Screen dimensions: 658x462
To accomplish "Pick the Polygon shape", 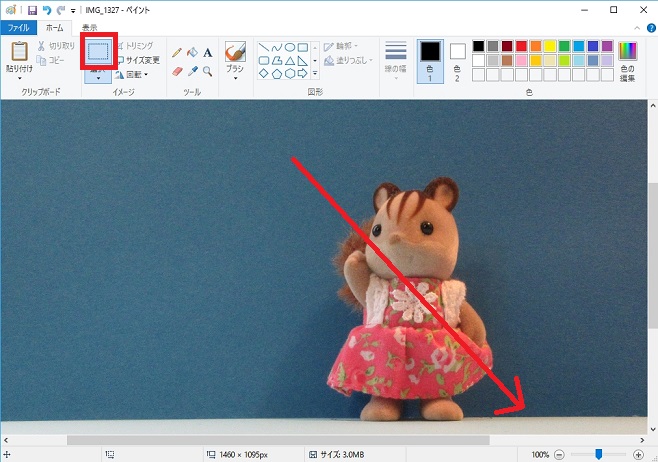I will click(x=277, y=61).
